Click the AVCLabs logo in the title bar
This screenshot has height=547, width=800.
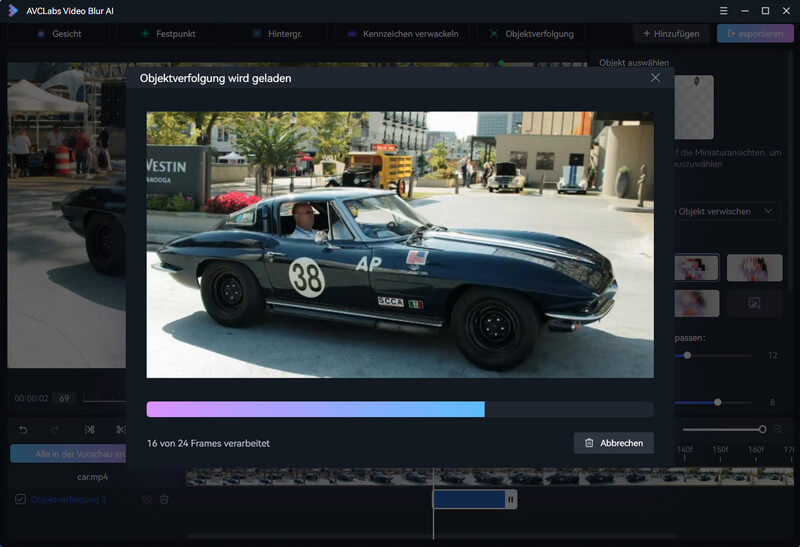click(x=13, y=11)
